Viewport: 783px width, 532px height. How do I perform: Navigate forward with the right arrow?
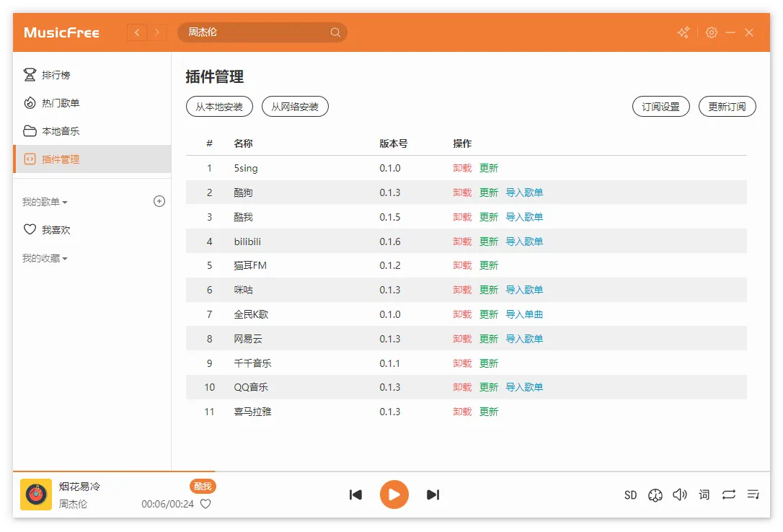(156, 32)
